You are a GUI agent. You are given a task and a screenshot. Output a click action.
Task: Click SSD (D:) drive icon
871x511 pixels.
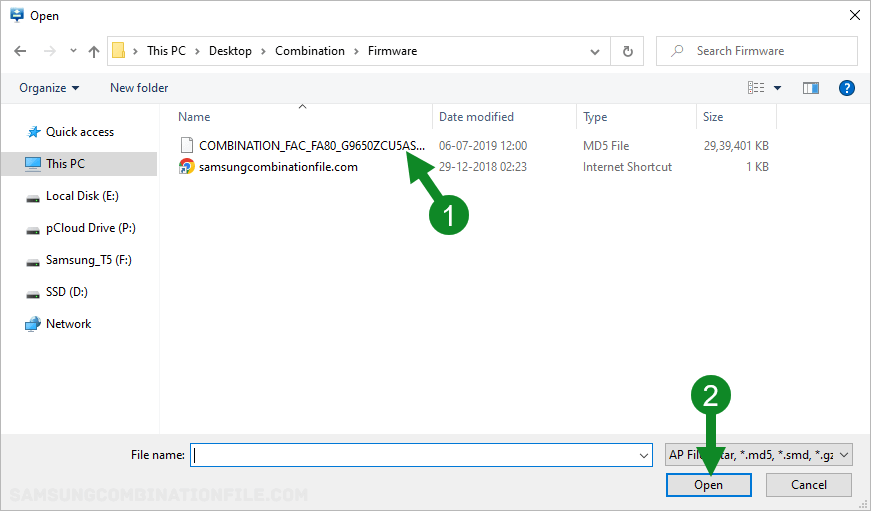[33, 294]
